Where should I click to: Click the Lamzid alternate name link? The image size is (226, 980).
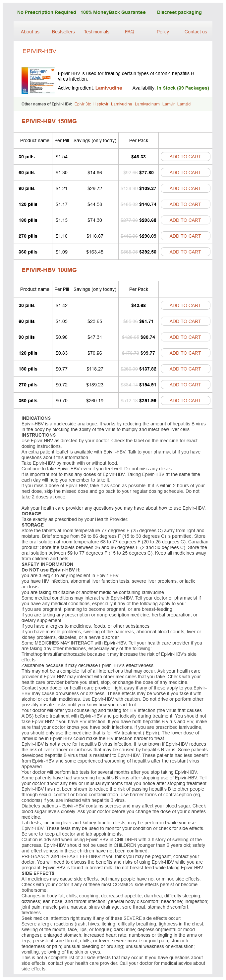184,104
